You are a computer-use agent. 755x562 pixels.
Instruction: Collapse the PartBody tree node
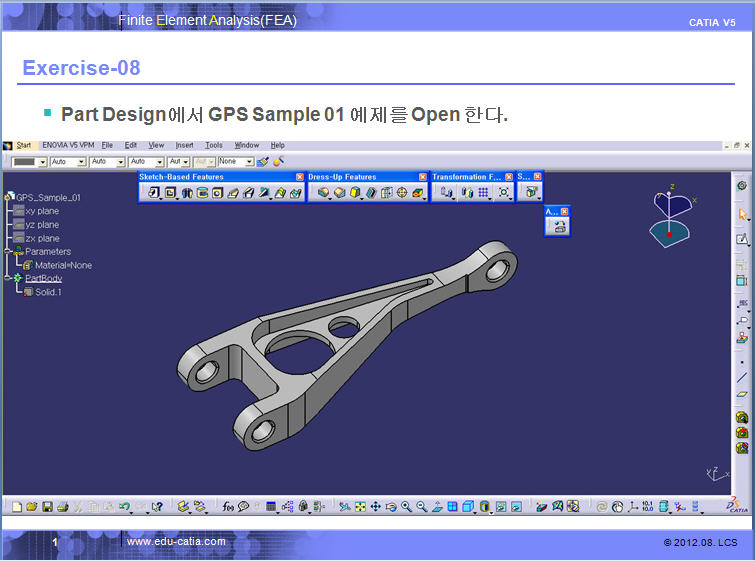[7, 278]
